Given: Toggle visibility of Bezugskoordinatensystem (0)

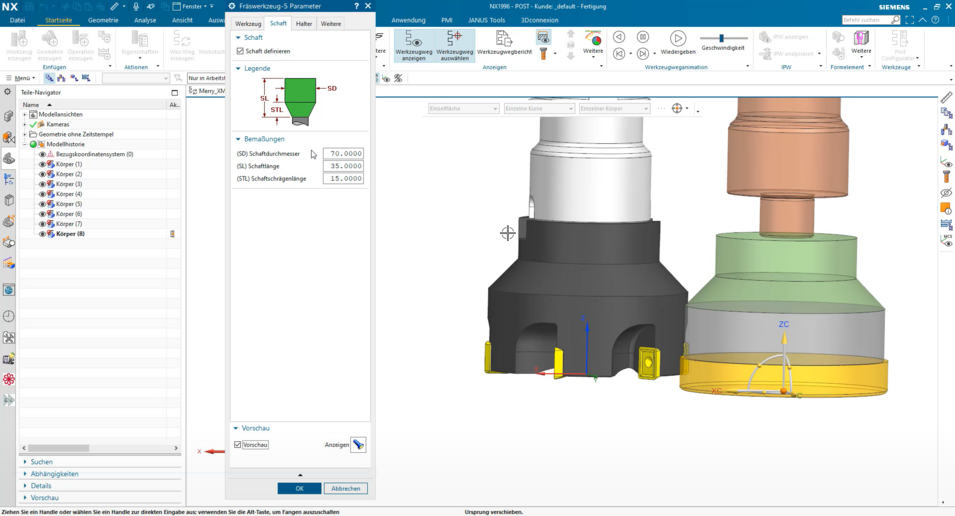Looking at the screenshot, I should click(x=43, y=154).
